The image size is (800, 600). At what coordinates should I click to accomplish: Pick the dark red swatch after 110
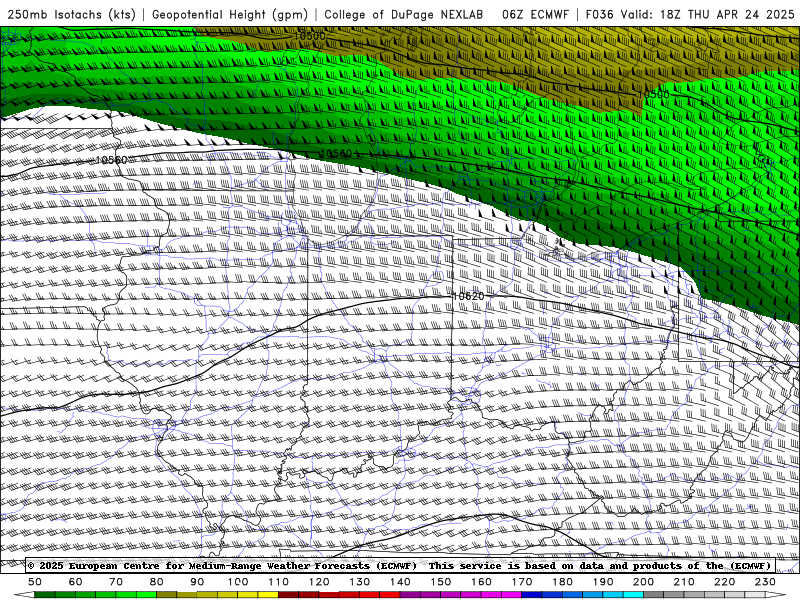pos(288,595)
